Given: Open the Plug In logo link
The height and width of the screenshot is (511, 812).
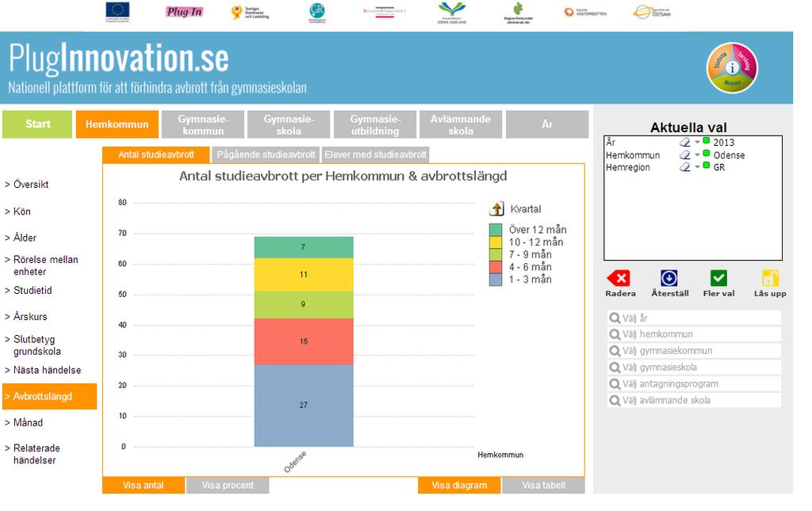Looking at the screenshot, I should 184,12.
